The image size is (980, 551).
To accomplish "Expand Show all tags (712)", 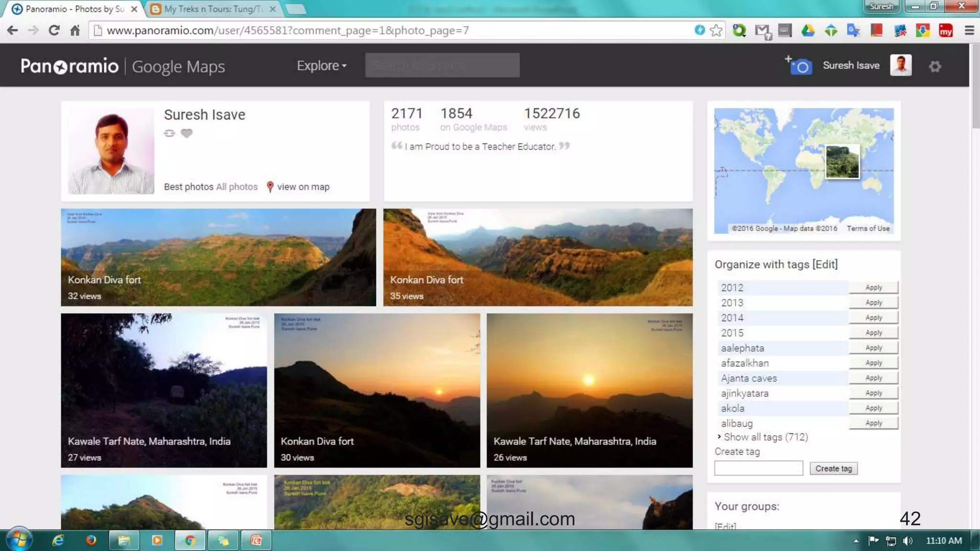I will tap(765, 437).
